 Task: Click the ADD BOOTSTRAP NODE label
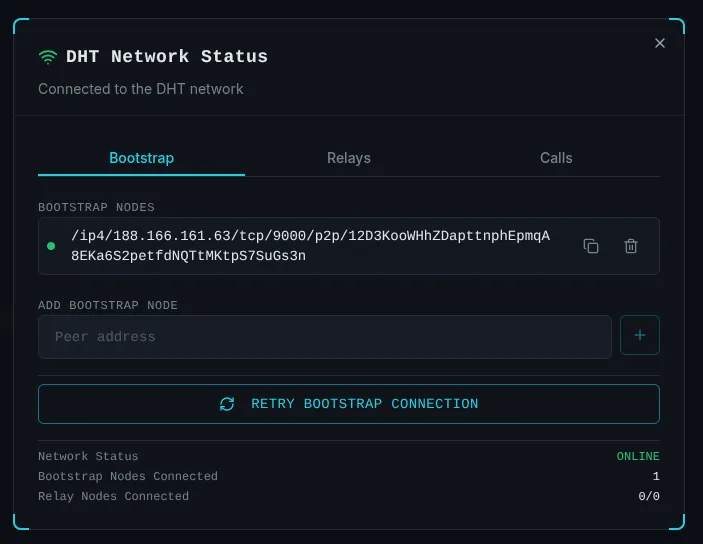(x=108, y=305)
